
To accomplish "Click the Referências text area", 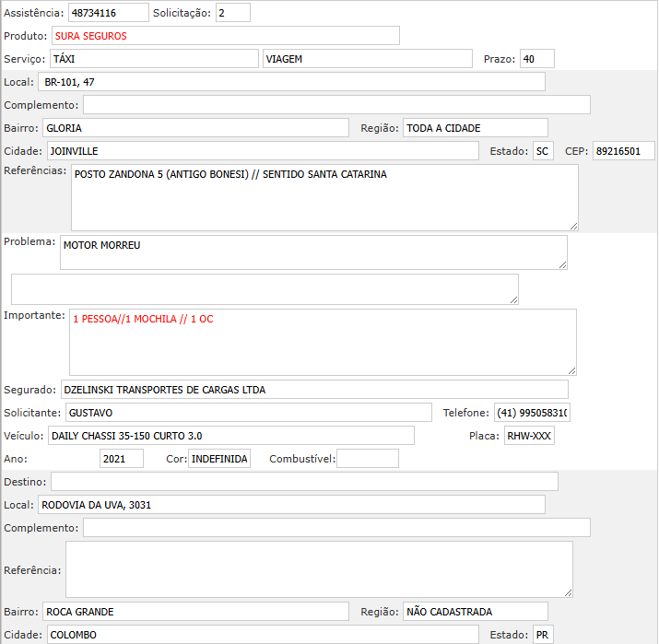I will tap(324, 197).
